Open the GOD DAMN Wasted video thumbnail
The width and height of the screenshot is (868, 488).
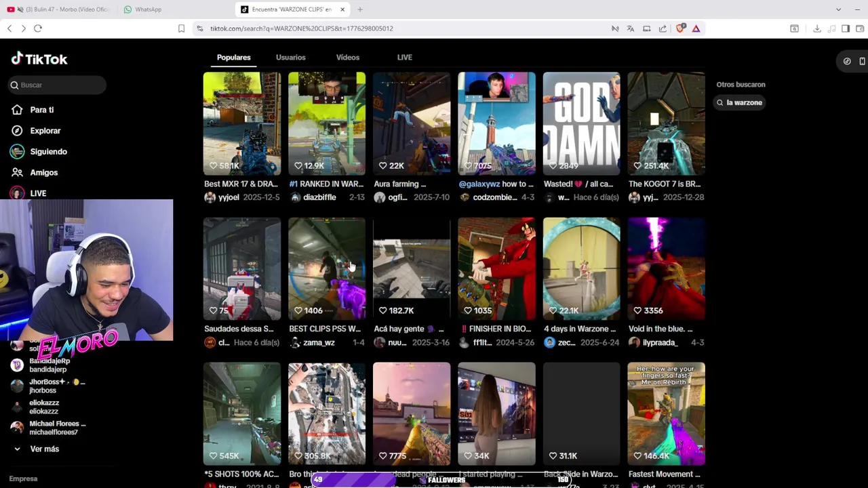tap(581, 123)
